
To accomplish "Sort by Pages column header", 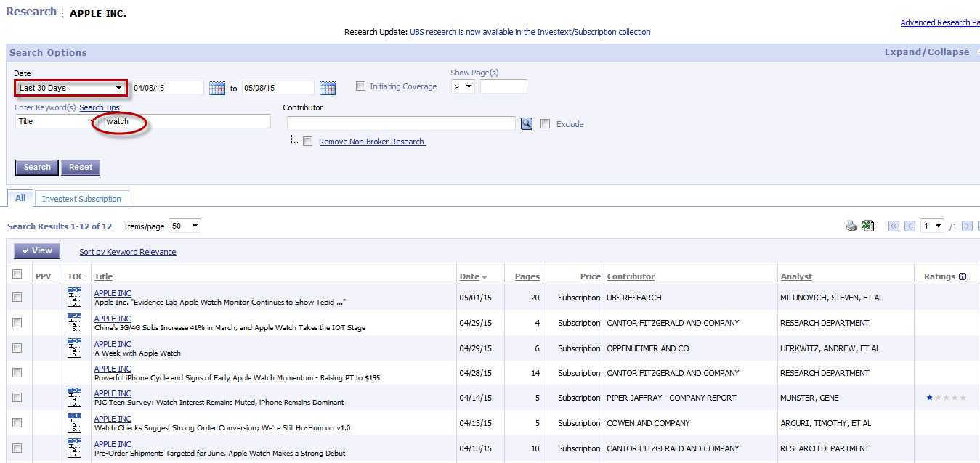I will pyautogui.click(x=527, y=276).
